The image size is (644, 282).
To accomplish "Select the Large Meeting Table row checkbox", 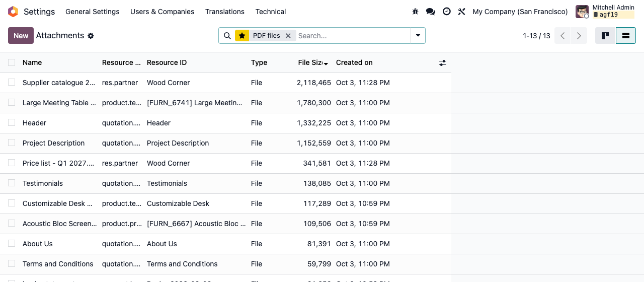I will click(x=12, y=102).
